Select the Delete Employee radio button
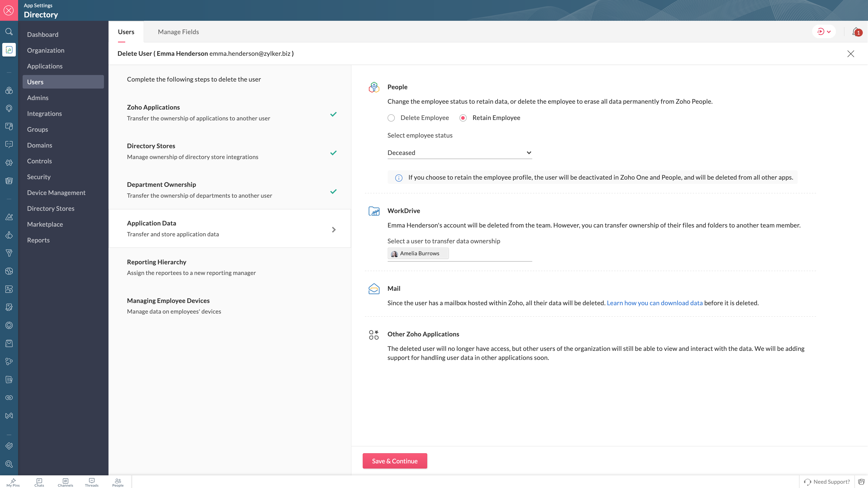The image size is (868, 488). (391, 118)
